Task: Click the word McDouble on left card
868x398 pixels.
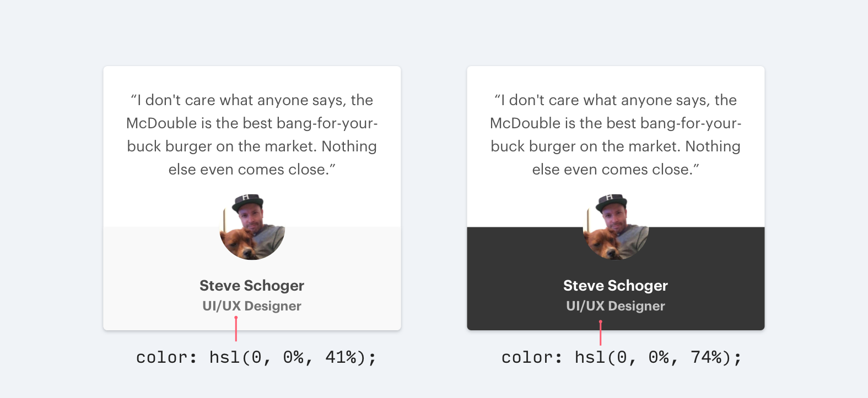Action: click(161, 123)
